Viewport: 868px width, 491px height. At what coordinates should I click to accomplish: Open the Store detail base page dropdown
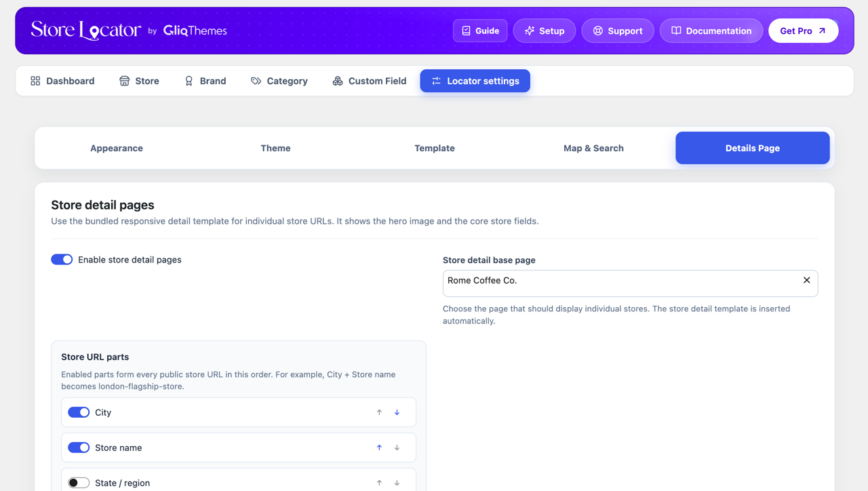630,283
